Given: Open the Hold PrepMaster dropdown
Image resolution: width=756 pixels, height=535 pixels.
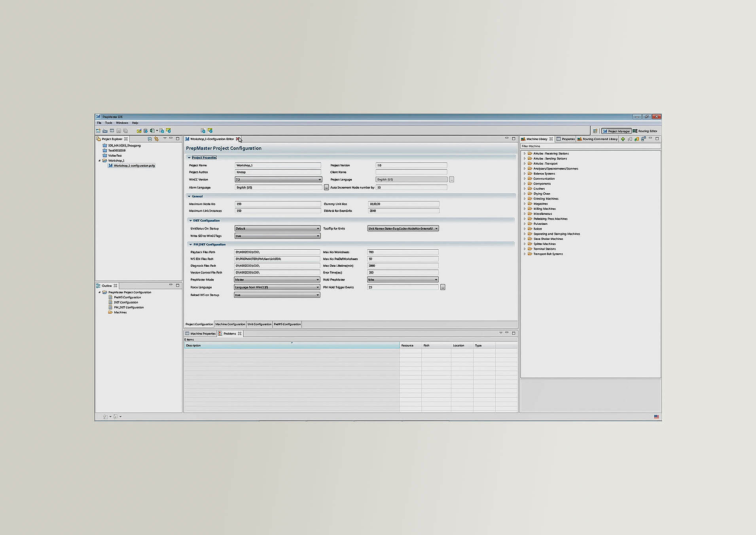Looking at the screenshot, I should tap(403, 280).
